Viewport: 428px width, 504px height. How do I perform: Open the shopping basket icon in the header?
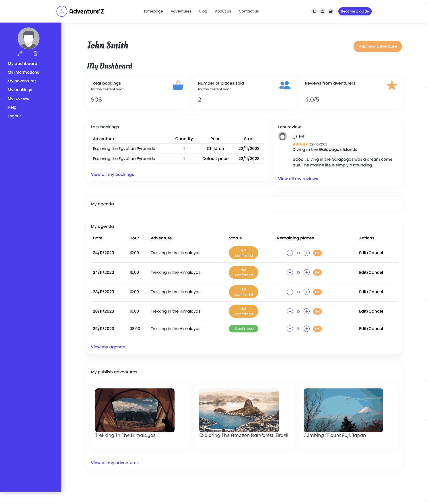point(331,11)
